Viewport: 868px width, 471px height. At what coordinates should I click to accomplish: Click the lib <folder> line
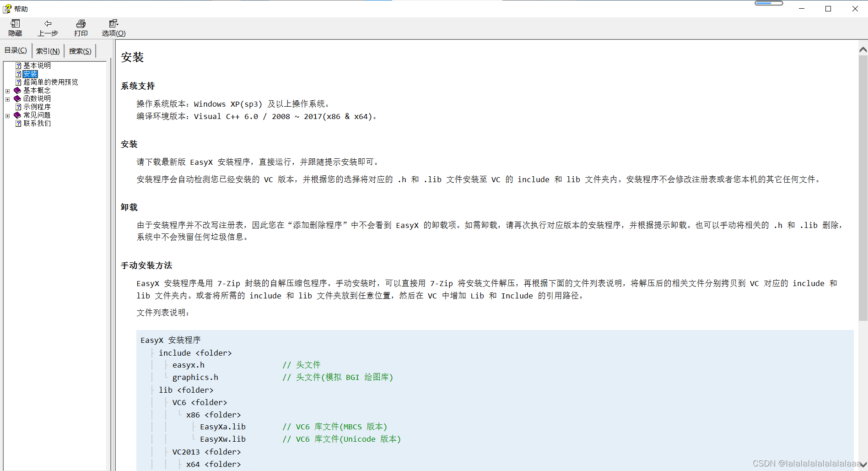(186, 390)
